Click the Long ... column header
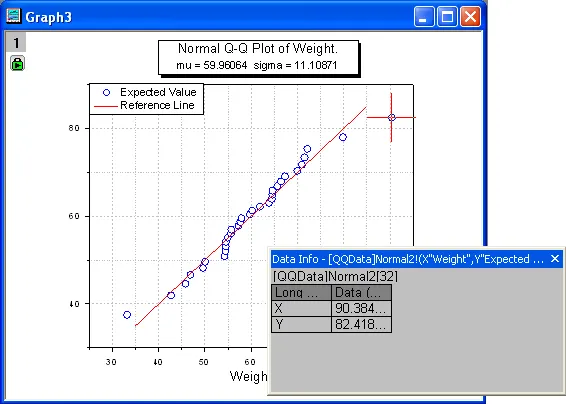Viewport: 566px width, 404px height. pyautogui.click(x=301, y=292)
